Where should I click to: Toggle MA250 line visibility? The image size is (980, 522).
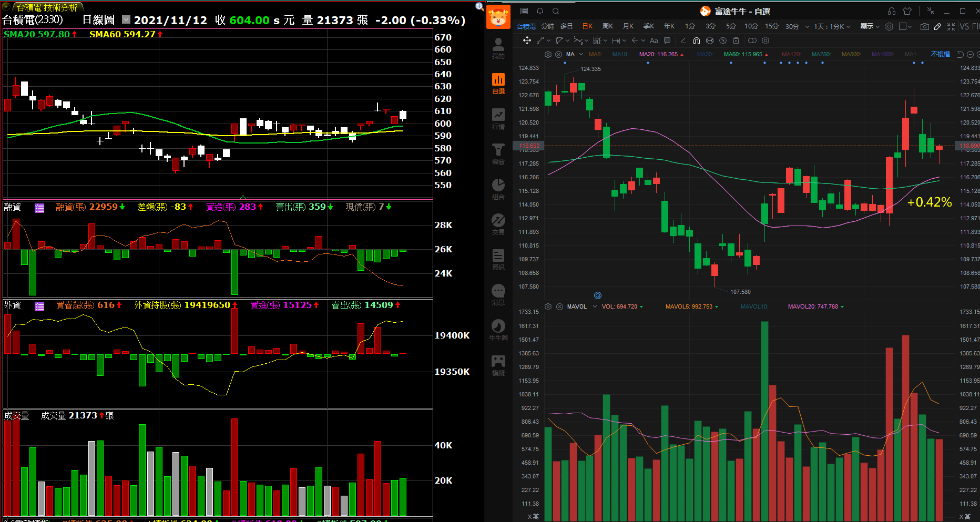821,54
